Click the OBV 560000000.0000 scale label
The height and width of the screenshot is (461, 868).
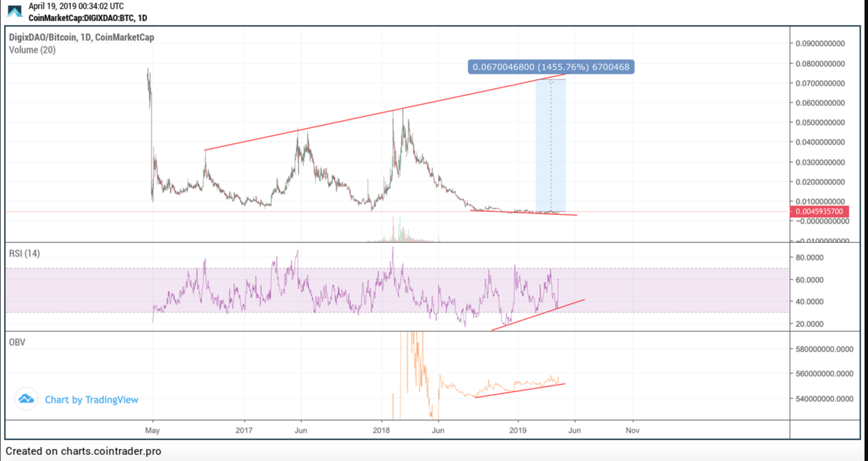824,374
